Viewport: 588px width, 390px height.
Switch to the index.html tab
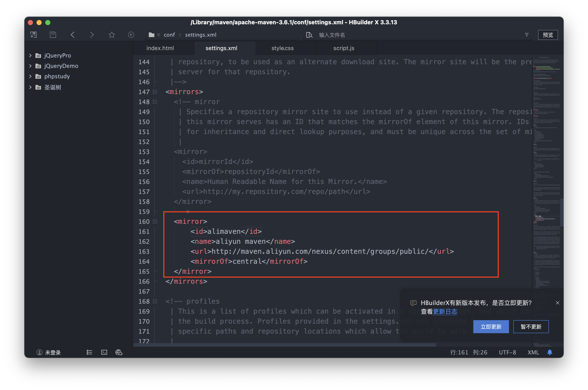coord(160,48)
